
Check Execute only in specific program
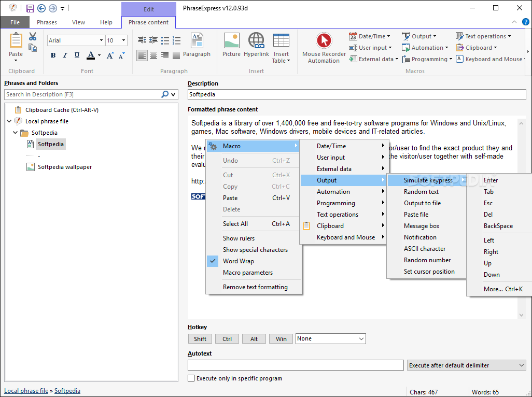pyautogui.click(x=191, y=378)
